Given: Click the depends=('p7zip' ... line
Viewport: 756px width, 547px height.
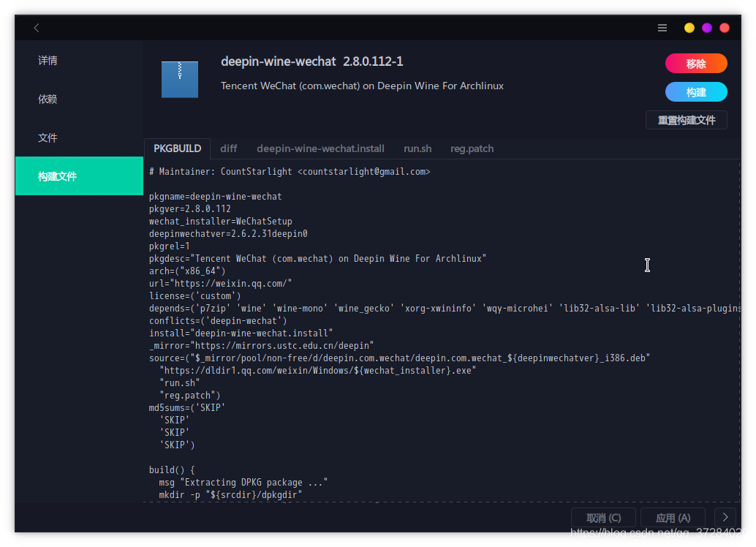Looking at the screenshot, I should click(x=445, y=308).
